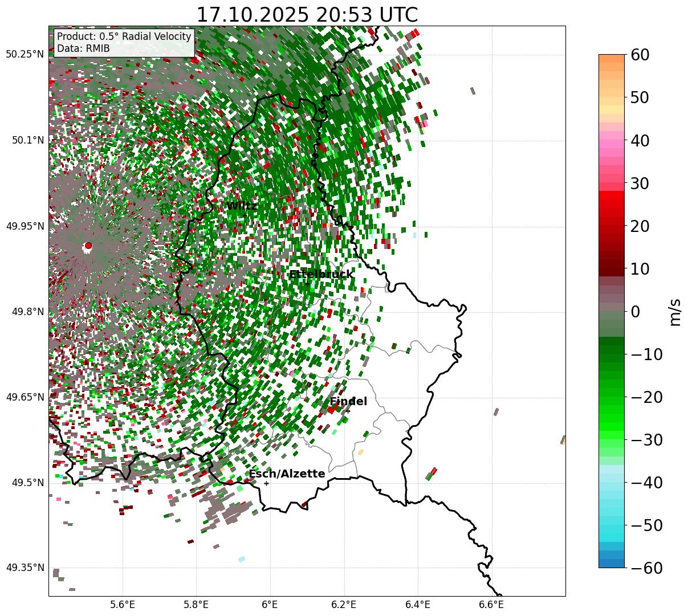
Task: Click the m/s colorbar unit label
Action: point(675,311)
